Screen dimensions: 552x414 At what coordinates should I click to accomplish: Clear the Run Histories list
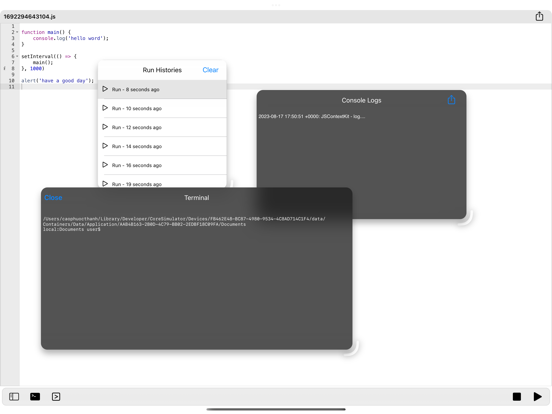[x=211, y=70]
